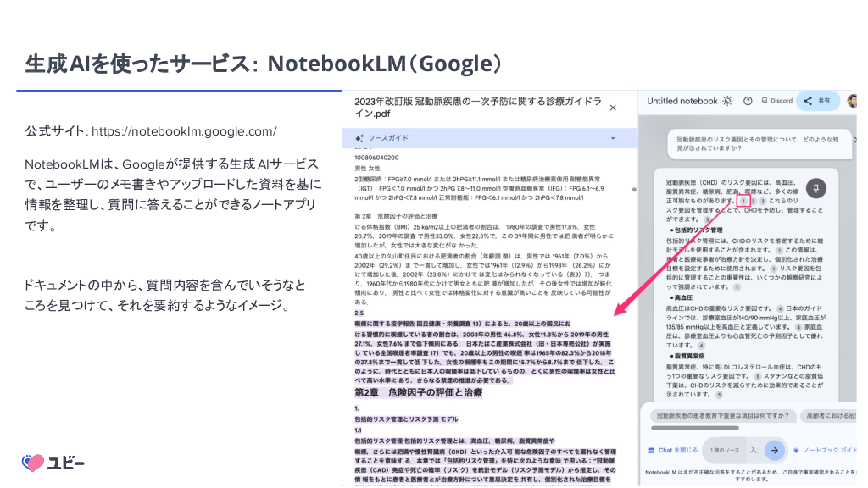Close the PDF source viewer

614,108
